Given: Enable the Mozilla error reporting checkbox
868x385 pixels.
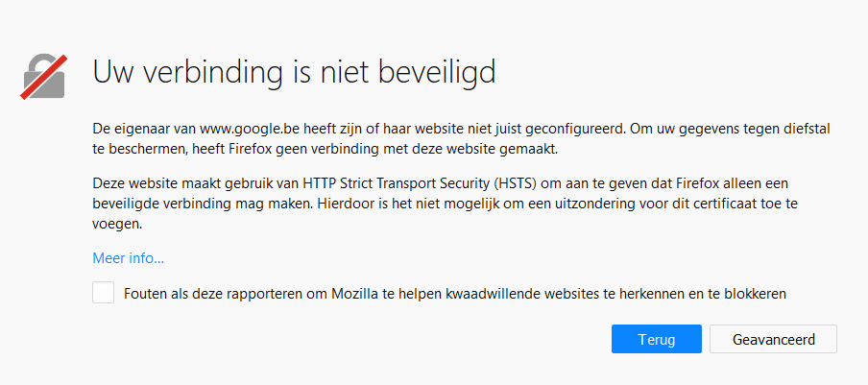Looking at the screenshot, I should click(103, 293).
